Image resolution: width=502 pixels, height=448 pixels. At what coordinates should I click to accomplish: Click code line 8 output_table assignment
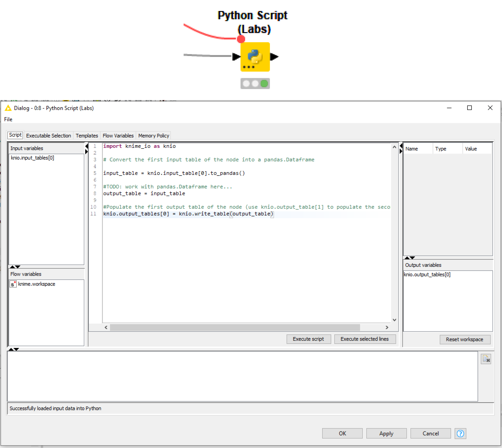144,194
